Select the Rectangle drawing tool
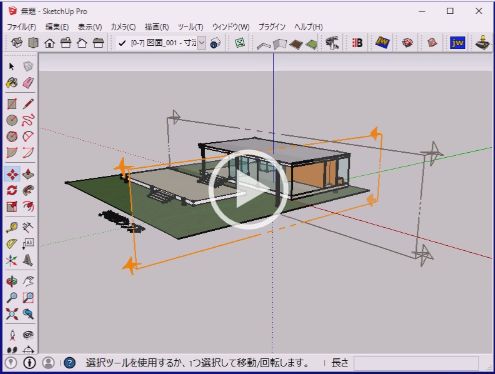Viewport: 495px width, 374px height. tap(12, 104)
